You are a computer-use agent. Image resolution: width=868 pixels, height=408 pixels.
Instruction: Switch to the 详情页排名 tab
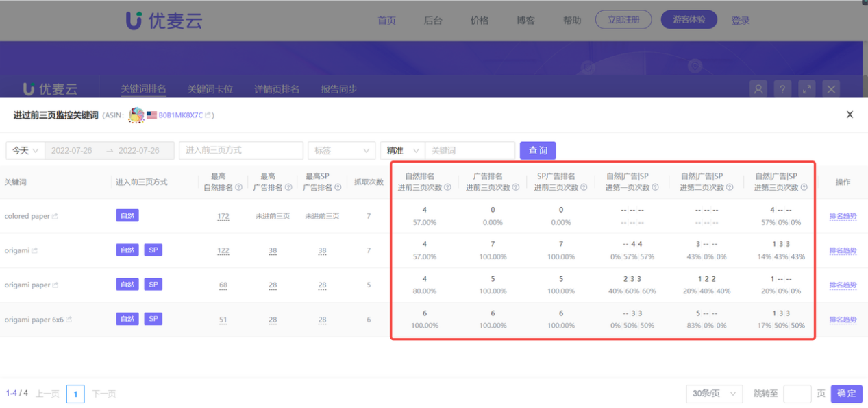276,88
